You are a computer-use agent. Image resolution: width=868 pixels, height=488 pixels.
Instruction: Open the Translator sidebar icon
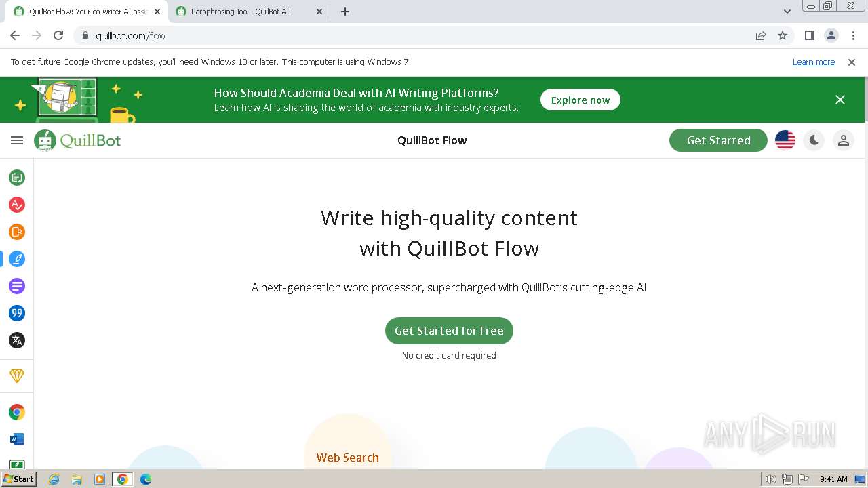click(x=17, y=340)
